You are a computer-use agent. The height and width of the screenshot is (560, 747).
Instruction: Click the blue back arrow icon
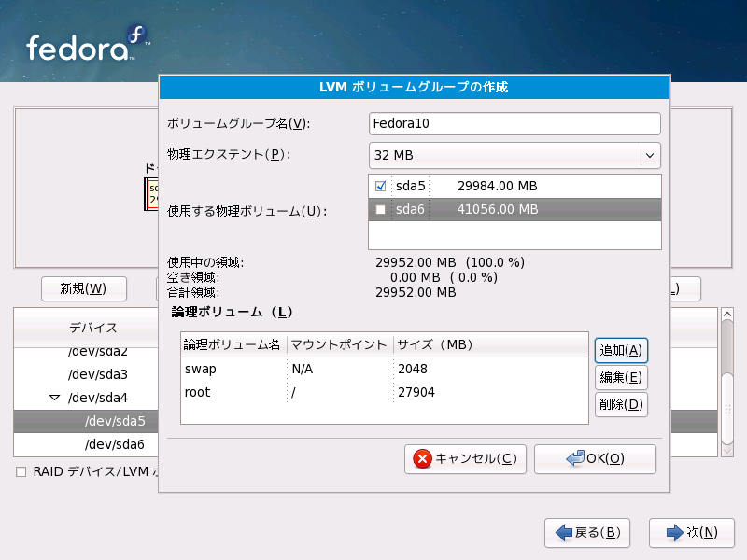click(x=564, y=532)
